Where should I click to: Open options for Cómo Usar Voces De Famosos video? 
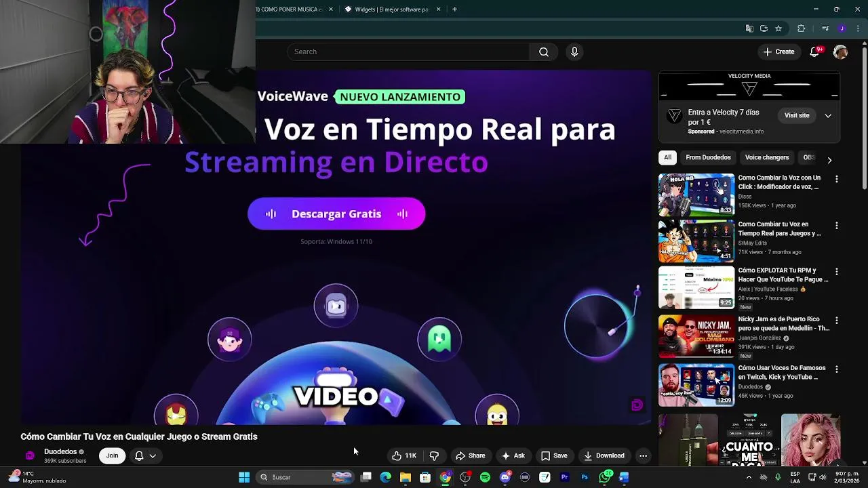pos(837,369)
